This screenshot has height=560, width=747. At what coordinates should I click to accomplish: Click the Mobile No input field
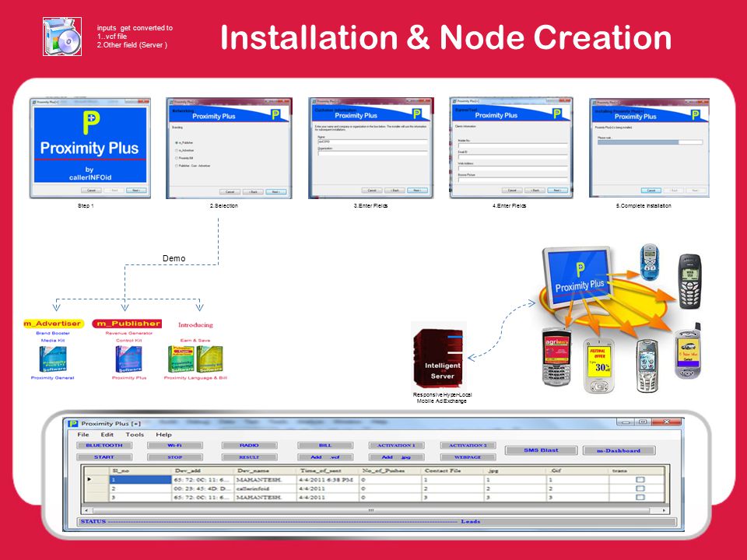[x=513, y=145]
